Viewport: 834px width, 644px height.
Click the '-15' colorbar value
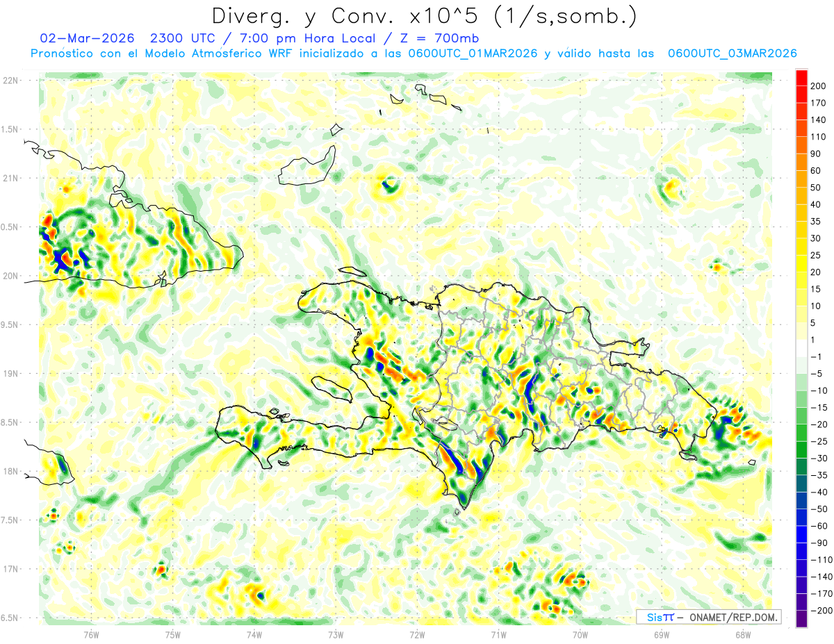[820, 407]
